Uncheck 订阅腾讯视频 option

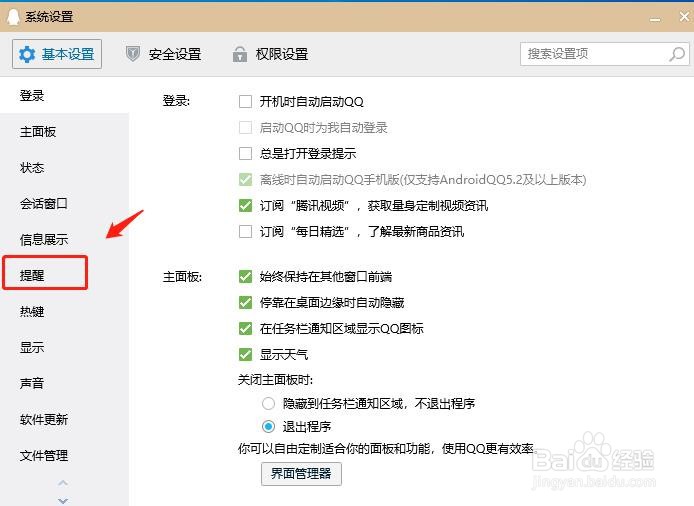(245, 205)
